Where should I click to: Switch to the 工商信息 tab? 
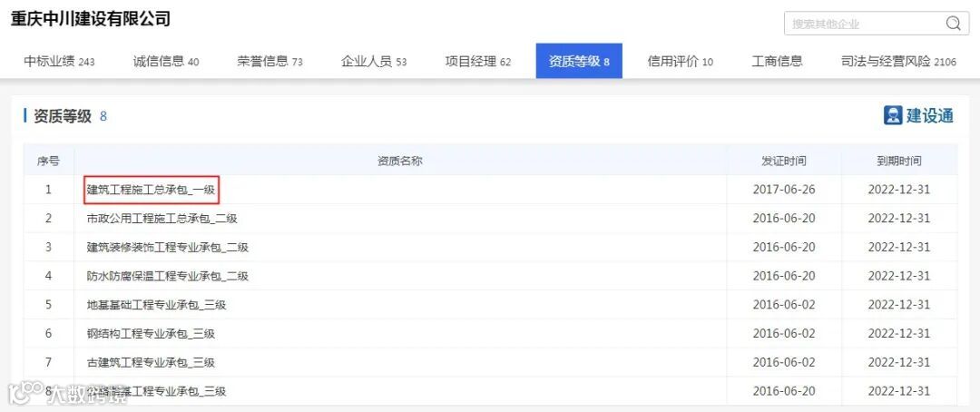pyautogui.click(x=777, y=62)
